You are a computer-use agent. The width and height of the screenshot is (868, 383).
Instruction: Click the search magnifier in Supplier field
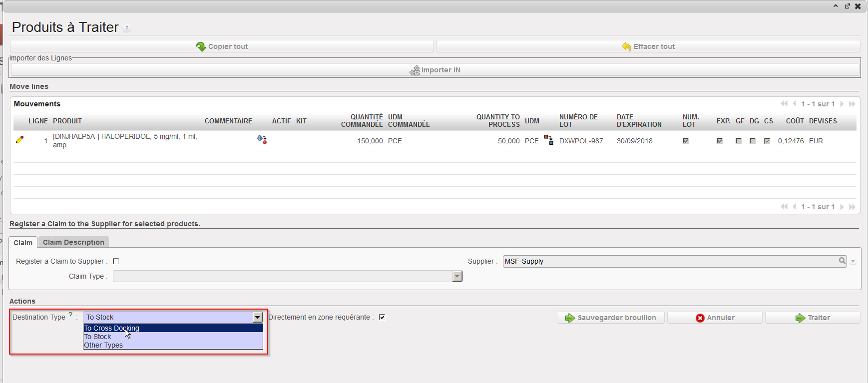842,261
